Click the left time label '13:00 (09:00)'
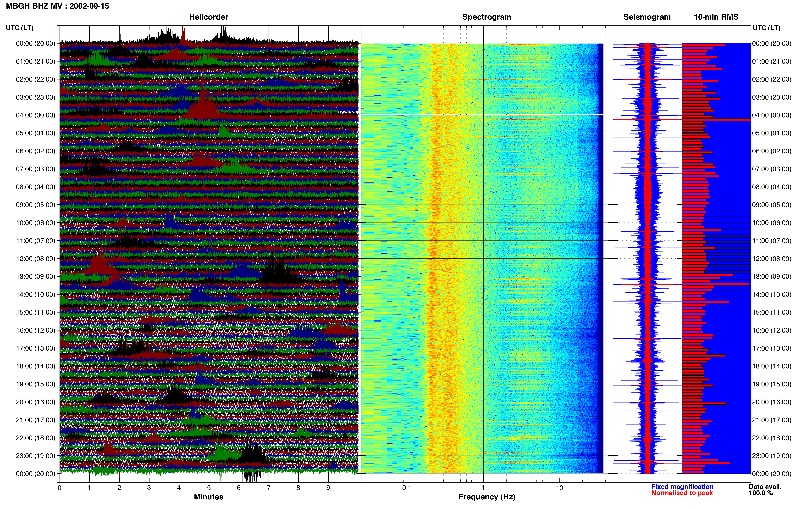 coord(36,277)
